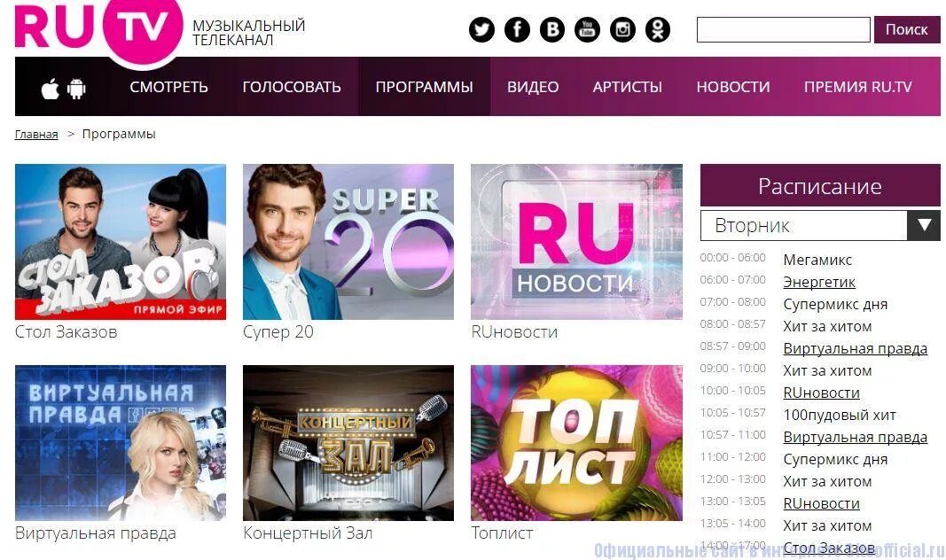Open the VKontakte social icon

(552, 29)
